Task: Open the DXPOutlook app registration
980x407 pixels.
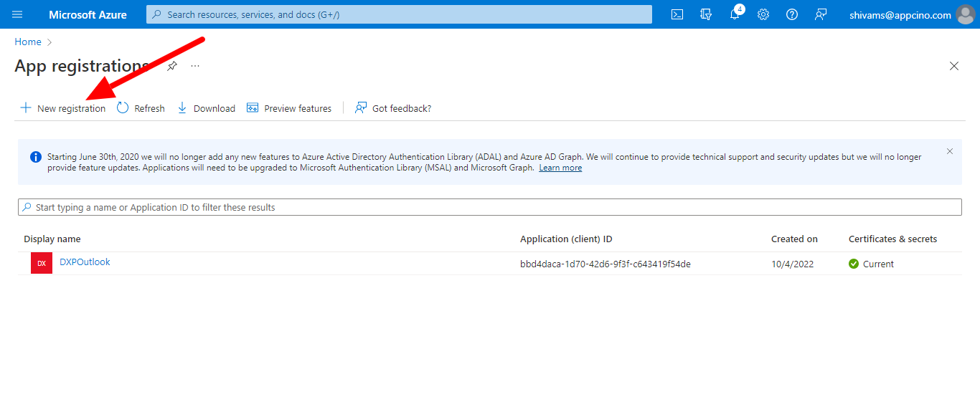Action: pyautogui.click(x=85, y=262)
